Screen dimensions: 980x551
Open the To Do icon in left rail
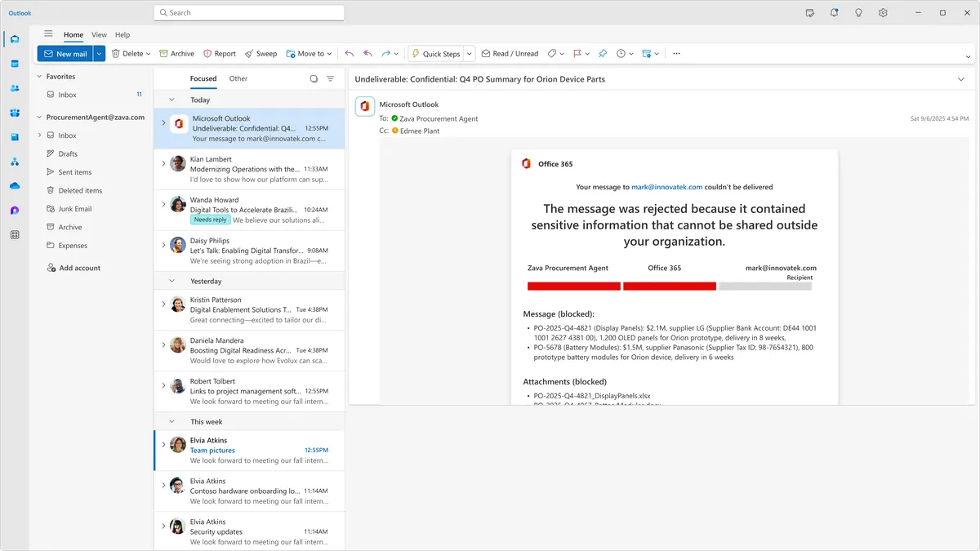(15, 137)
